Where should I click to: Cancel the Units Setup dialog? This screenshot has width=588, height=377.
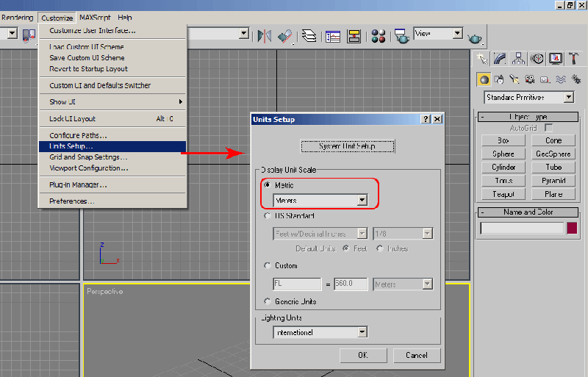point(417,355)
